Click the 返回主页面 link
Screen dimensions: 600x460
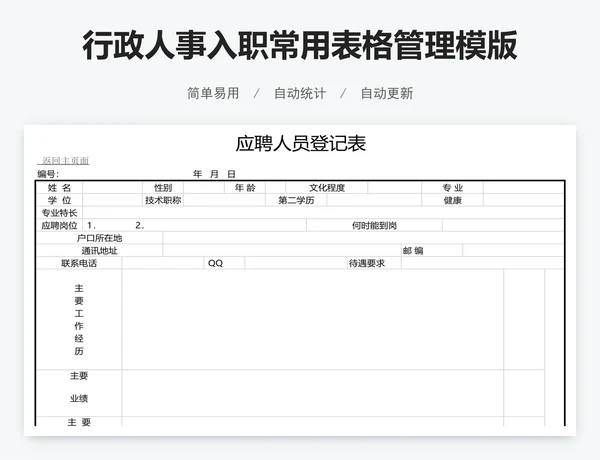(x=65, y=161)
